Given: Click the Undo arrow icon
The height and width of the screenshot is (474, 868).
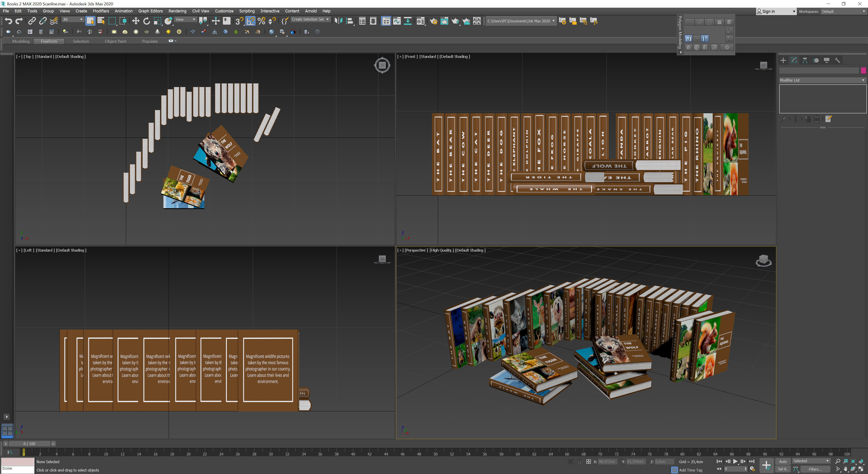Looking at the screenshot, I should [8, 21].
